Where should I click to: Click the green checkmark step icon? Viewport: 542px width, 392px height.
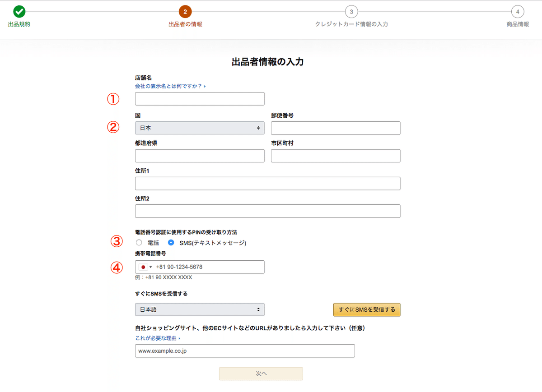click(x=19, y=12)
